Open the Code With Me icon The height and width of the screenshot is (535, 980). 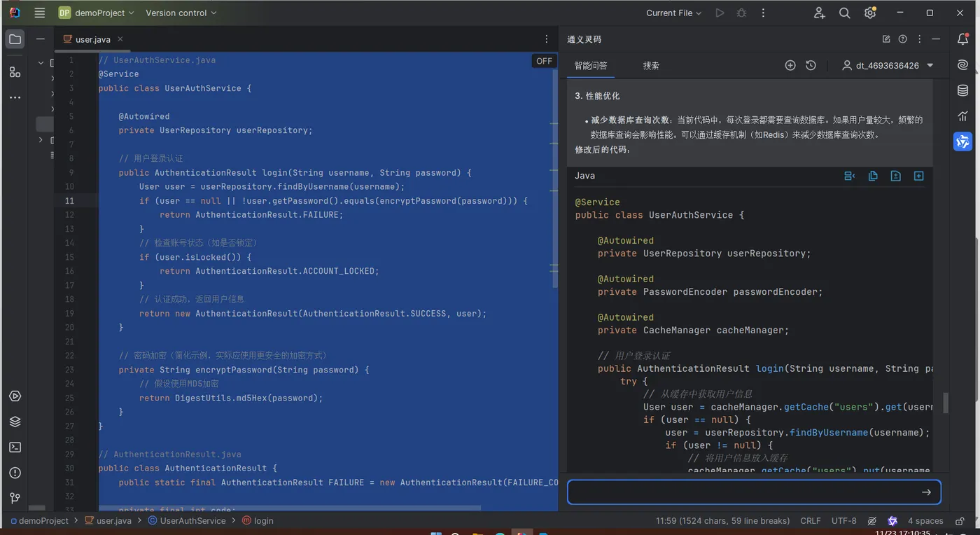point(820,13)
